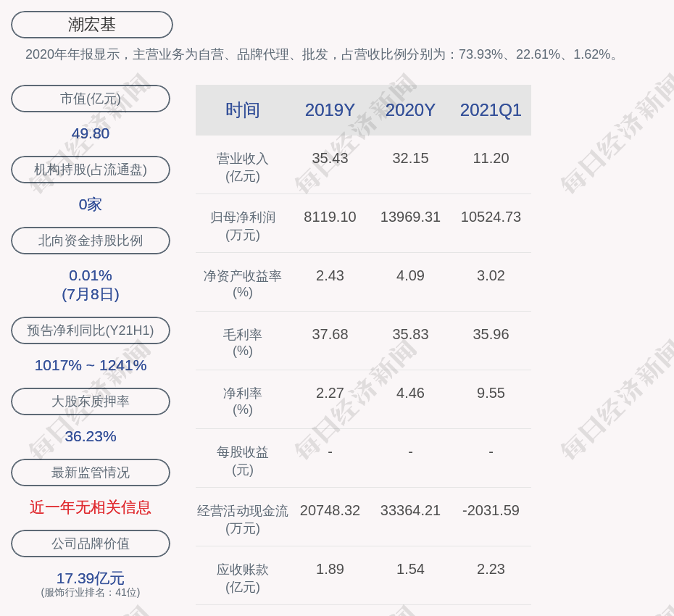Click the 时间 column header
Image resolution: width=674 pixels, height=616 pixels.
(x=243, y=110)
